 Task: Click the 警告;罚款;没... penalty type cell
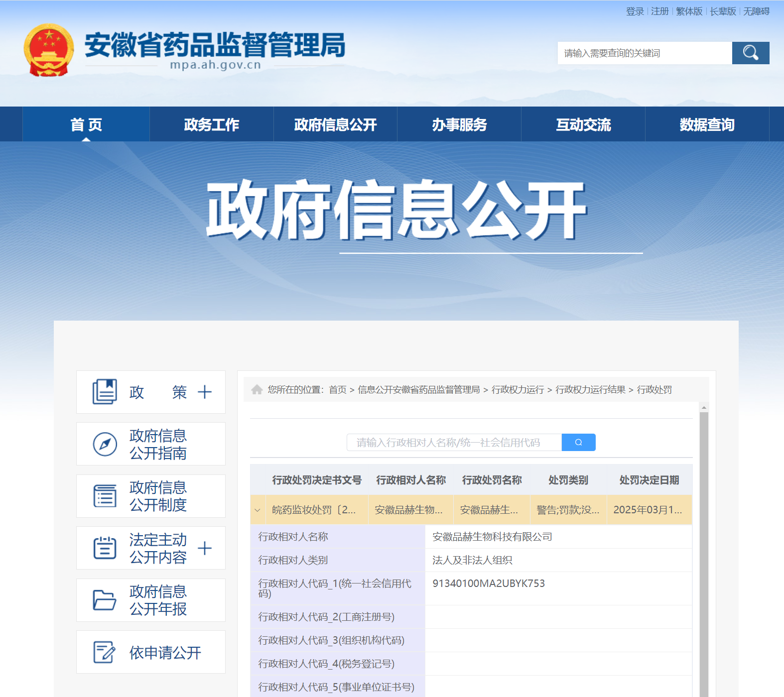[568, 510]
